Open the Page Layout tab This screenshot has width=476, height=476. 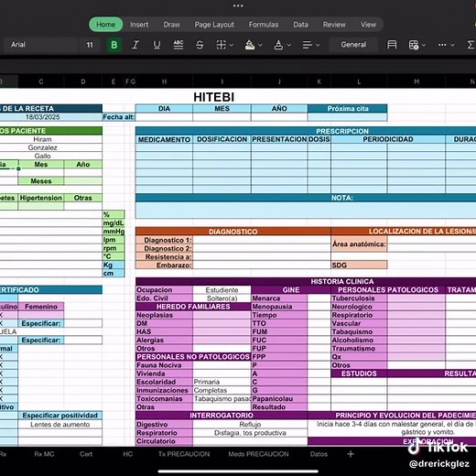coord(214,25)
